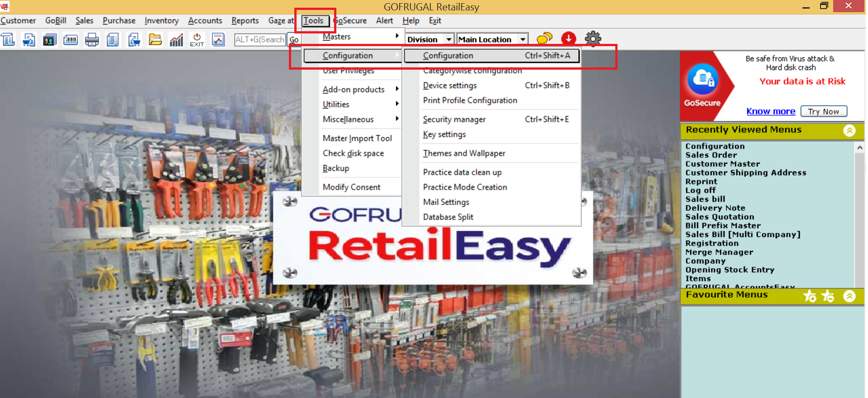Click the line graph report toolbar icon
The image size is (868, 398).
218,39
